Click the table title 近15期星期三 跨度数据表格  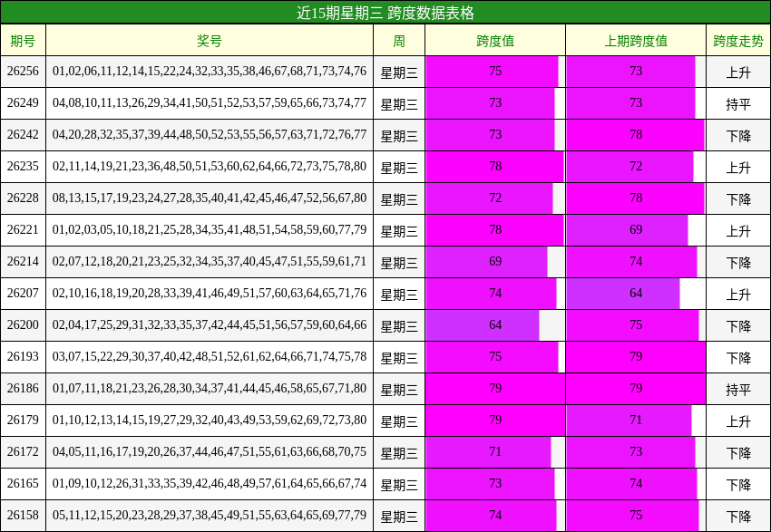tap(385, 13)
